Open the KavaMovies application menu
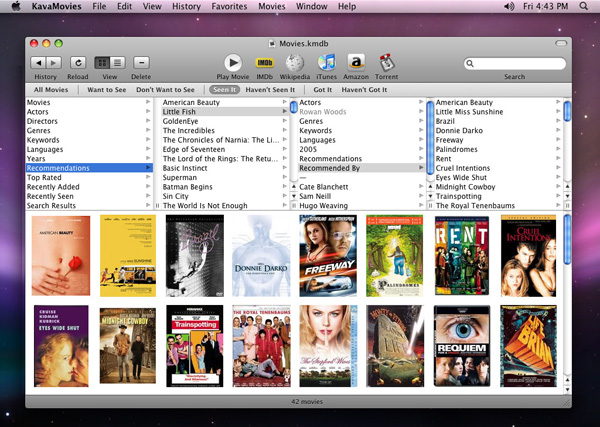 [57, 7]
